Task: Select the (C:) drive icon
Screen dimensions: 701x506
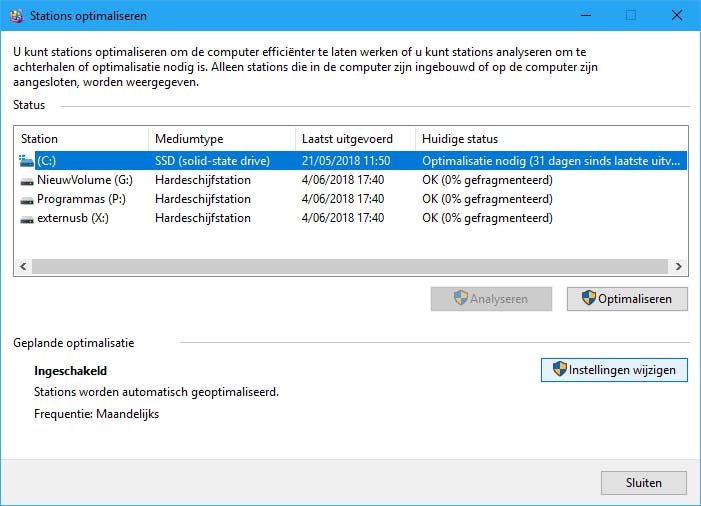Action: (x=26, y=161)
